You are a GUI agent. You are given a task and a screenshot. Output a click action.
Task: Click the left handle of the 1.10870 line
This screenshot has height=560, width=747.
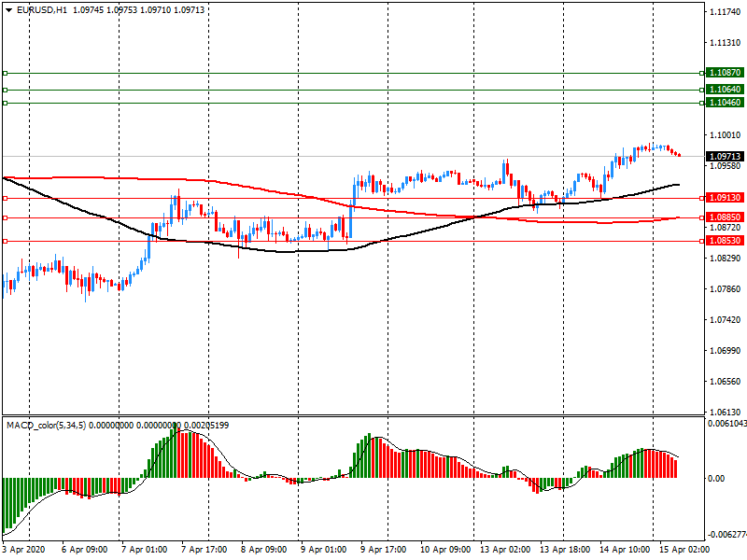coord(6,73)
